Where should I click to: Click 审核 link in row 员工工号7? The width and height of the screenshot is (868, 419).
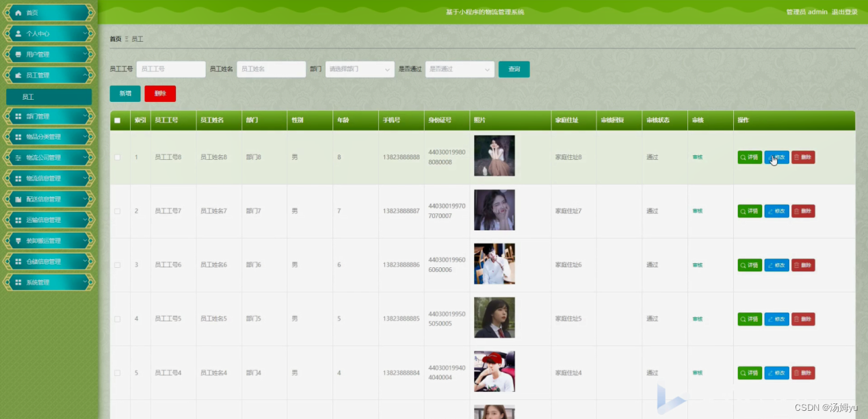click(697, 211)
